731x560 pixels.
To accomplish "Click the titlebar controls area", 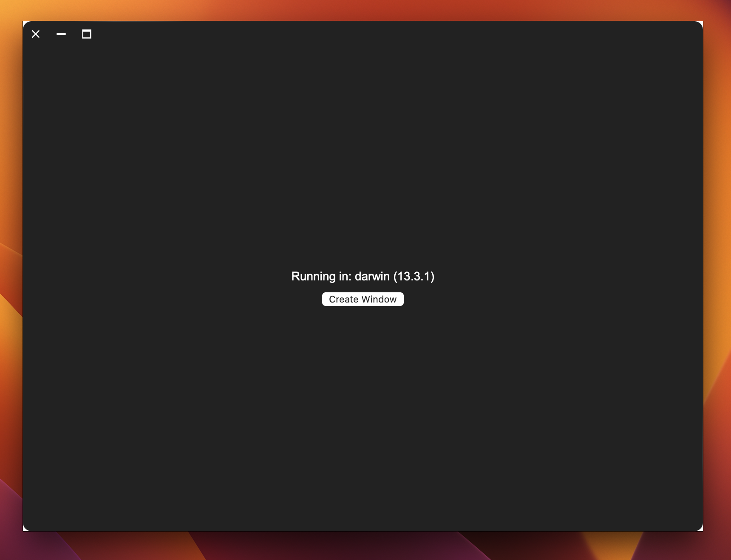I will point(61,34).
